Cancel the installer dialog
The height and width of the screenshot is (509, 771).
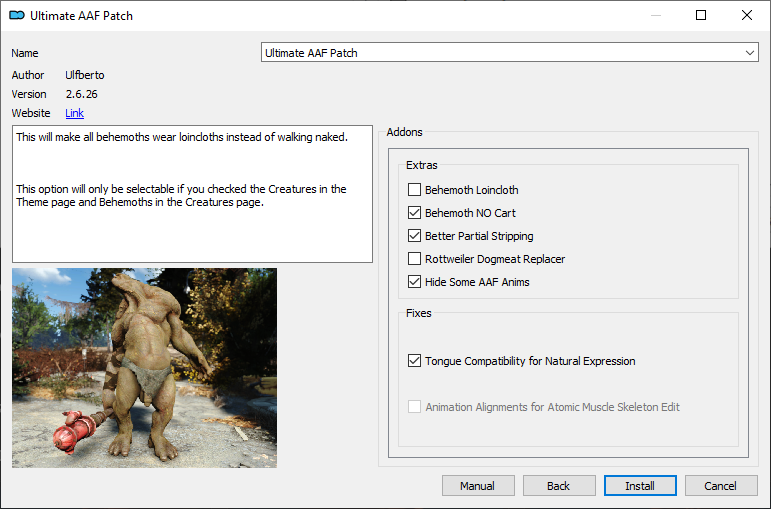[721, 486]
